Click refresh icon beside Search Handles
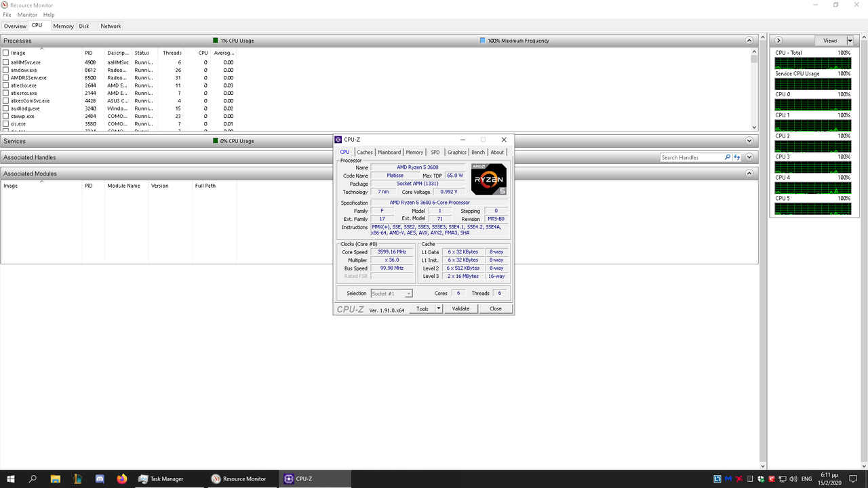The height and width of the screenshot is (488, 868). [x=737, y=157]
